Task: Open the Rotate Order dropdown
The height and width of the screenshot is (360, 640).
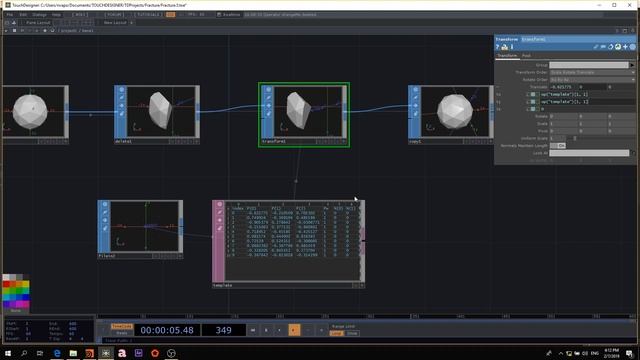Action: point(592,80)
